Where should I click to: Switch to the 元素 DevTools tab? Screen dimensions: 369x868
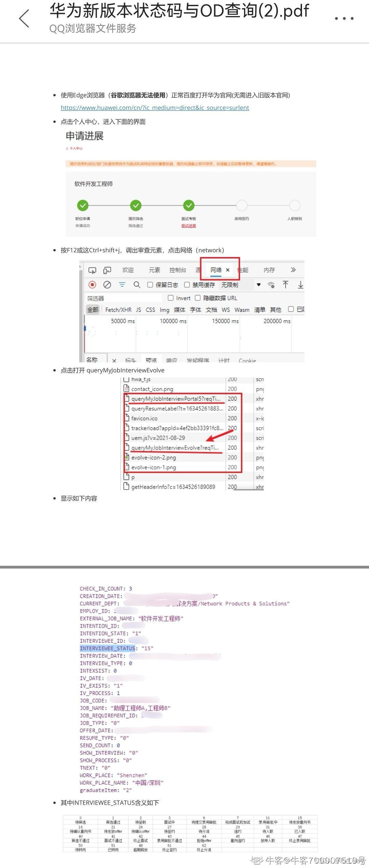(154, 270)
